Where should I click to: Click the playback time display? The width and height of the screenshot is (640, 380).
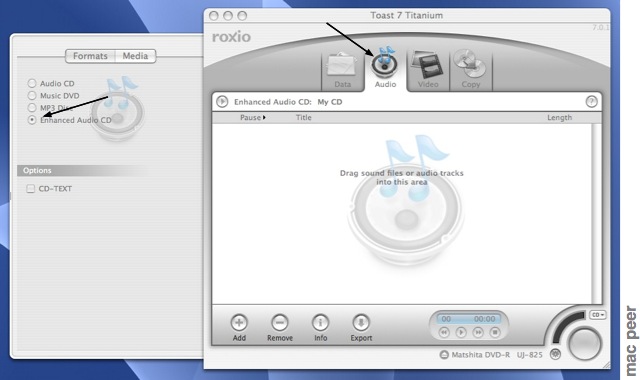click(469, 319)
